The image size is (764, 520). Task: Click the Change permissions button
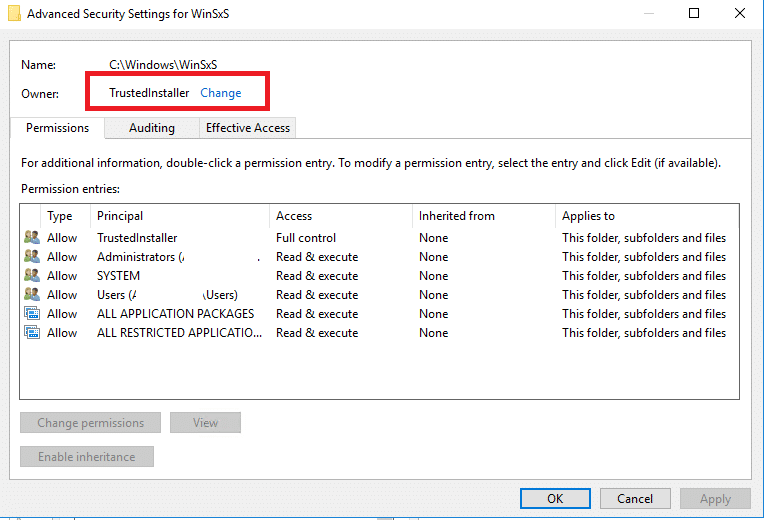coord(91,423)
